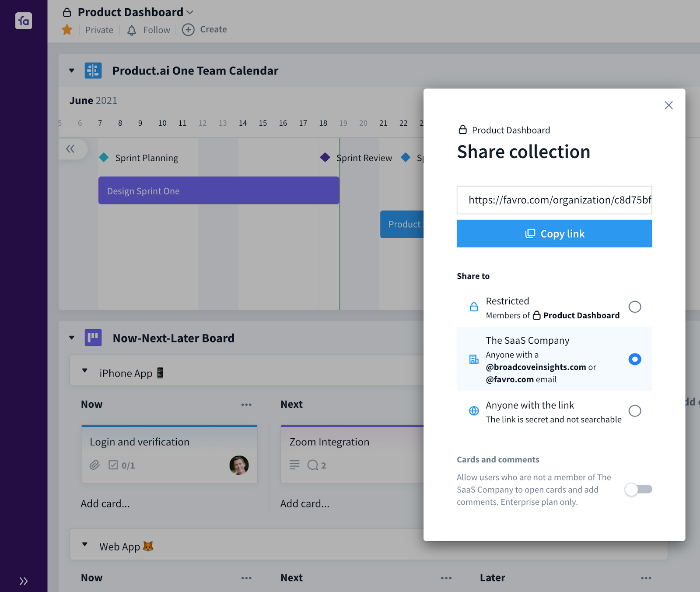Click the Follow bell icon

pos(132,30)
